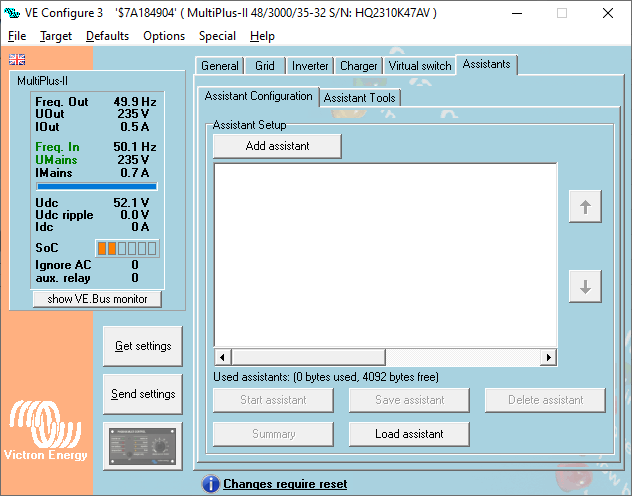
Task: Open the Assistant Tools subtab
Action: pyautogui.click(x=360, y=98)
